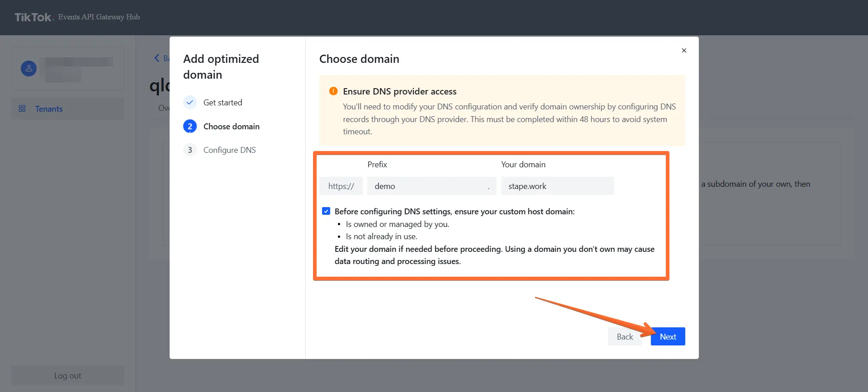
Task: Click the user avatar icon in the sidebar
Action: click(x=28, y=69)
